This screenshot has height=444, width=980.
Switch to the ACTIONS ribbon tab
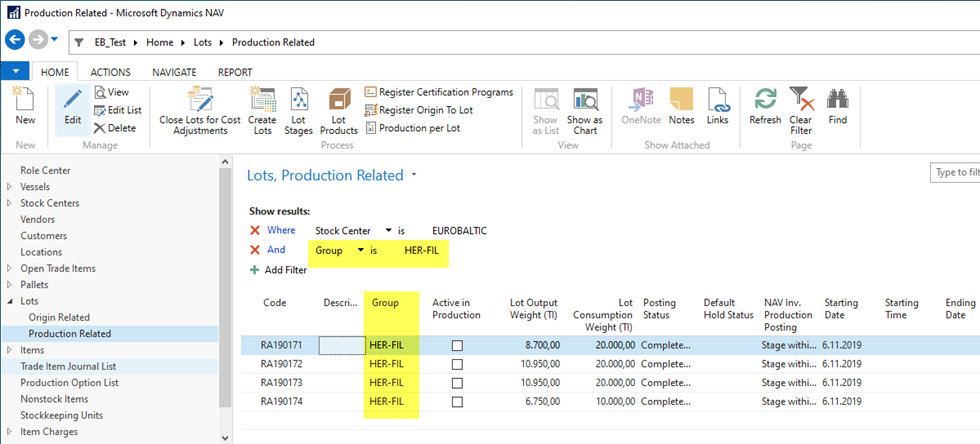click(110, 72)
